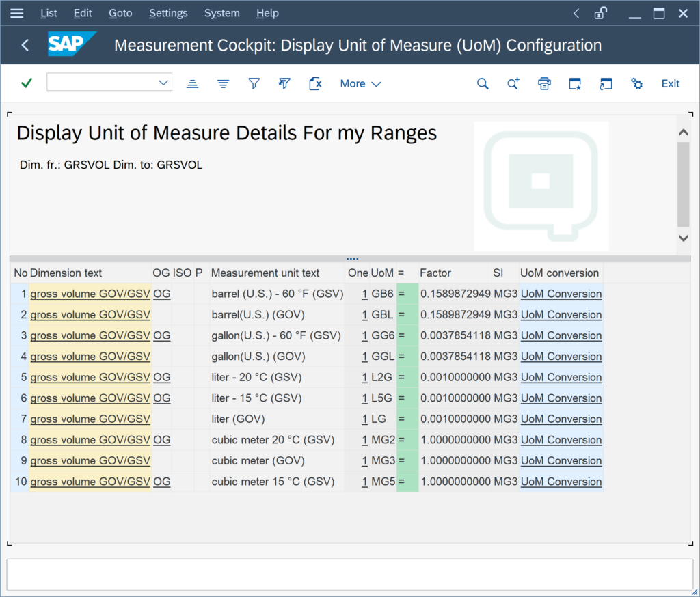Click UoM Conversion link for L2G row
This screenshot has height=597, width=700.
pos(561,377)
